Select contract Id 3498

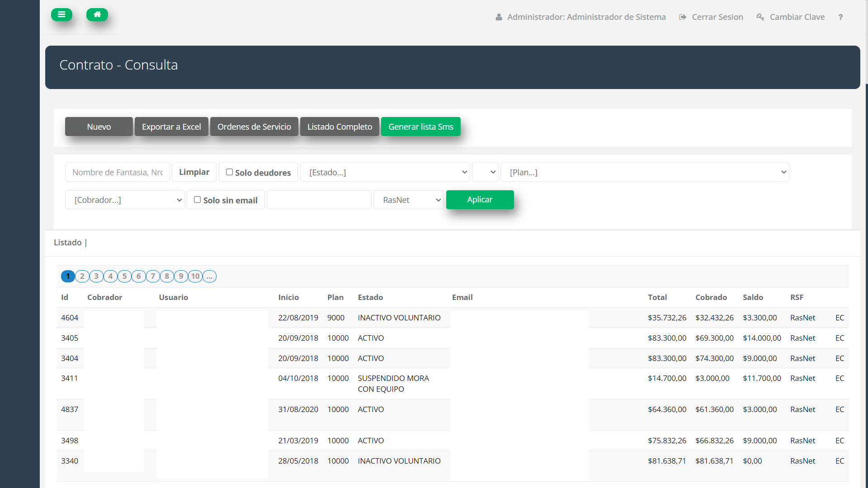tap(70, 441)
